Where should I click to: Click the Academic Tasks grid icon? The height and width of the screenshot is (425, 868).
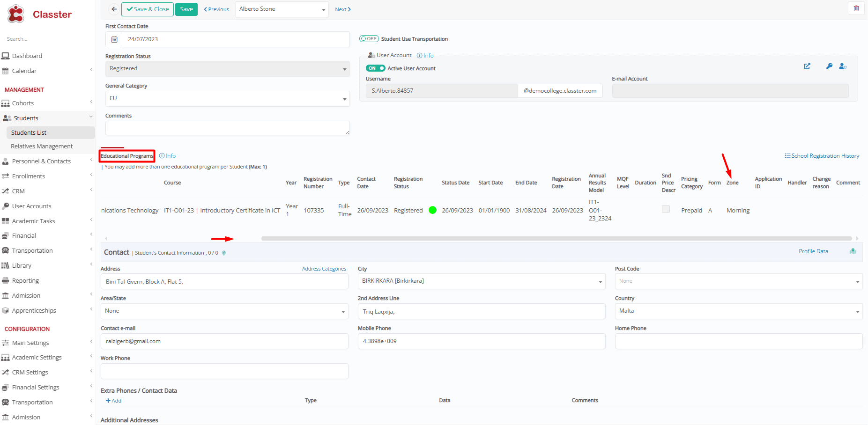point(6,221)
